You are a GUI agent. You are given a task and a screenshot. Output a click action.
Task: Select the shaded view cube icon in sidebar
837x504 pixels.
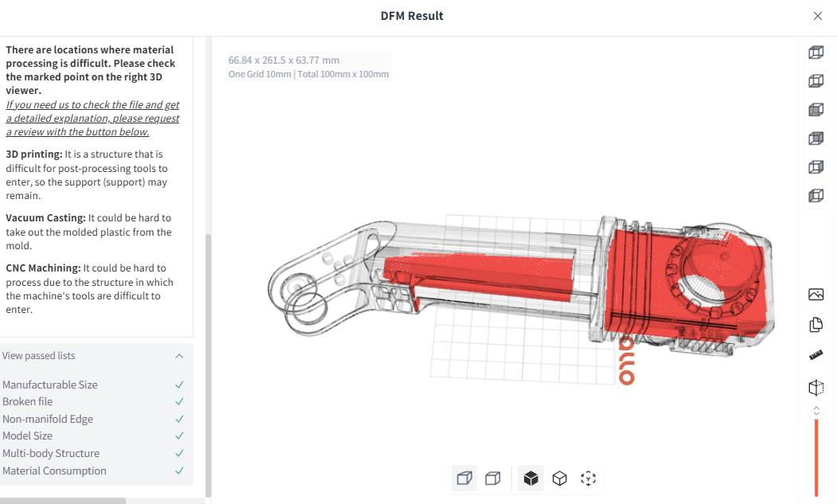click(815, 109)
